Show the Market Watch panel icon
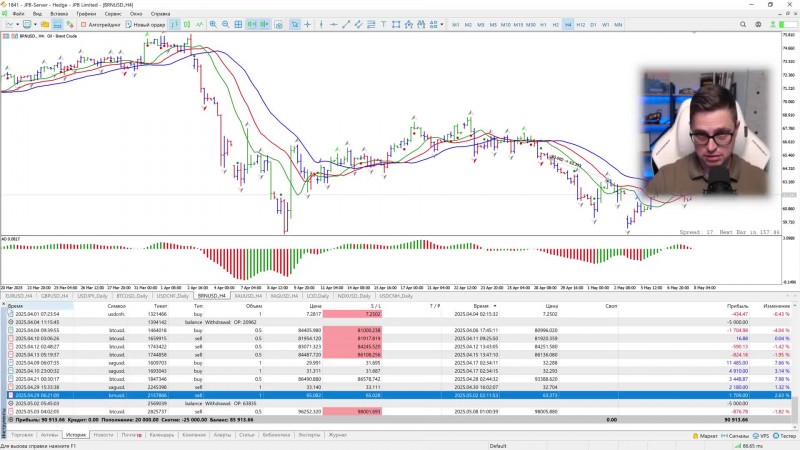Screen dimensions: 800x450 tap(69, 24)
